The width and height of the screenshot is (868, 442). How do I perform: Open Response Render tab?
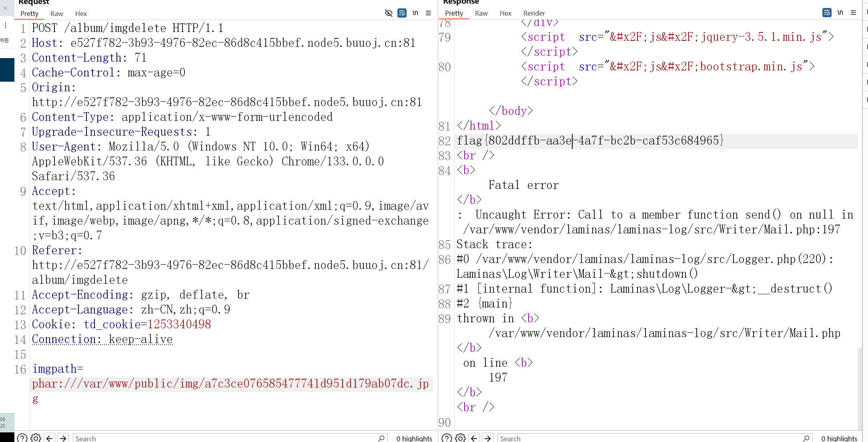coord(534,13)
